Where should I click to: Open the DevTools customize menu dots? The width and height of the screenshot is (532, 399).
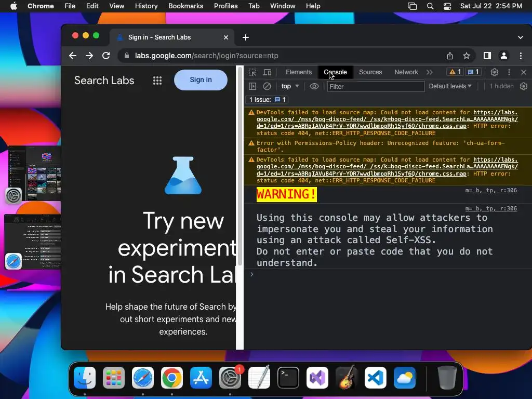click(509, 72)
